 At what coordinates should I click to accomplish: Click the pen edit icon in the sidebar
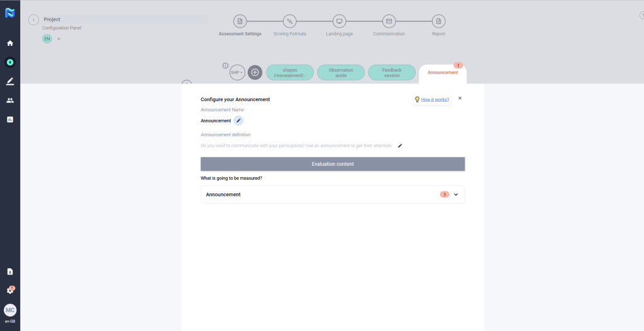(x=10, y=81)
